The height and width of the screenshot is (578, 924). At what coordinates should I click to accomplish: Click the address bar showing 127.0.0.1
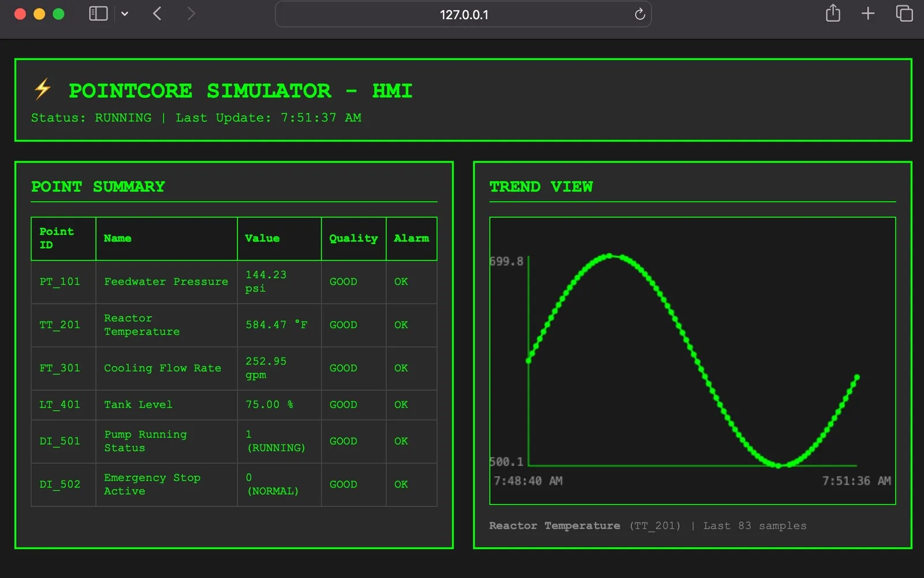tap(462, 14)
